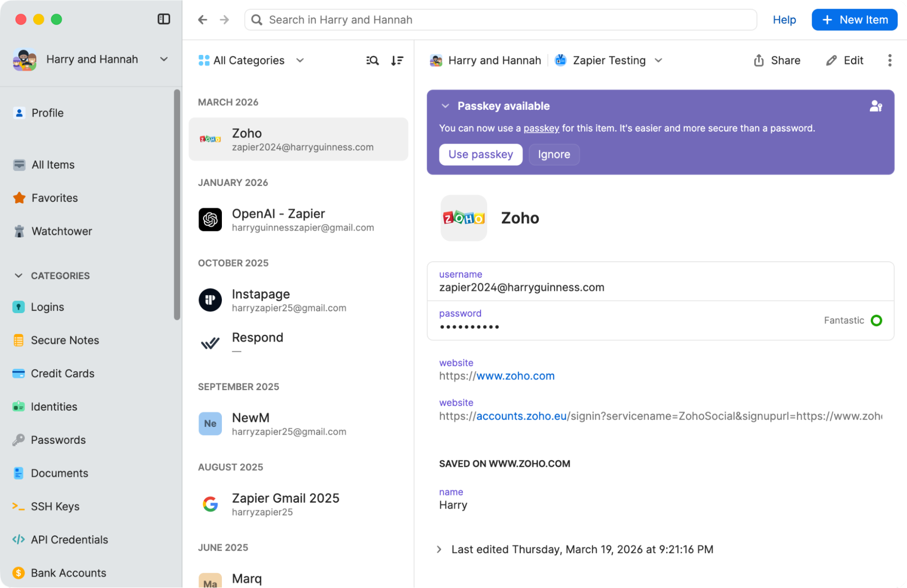
Task: Select the Zoho item in the list
Action: (298, 139)
